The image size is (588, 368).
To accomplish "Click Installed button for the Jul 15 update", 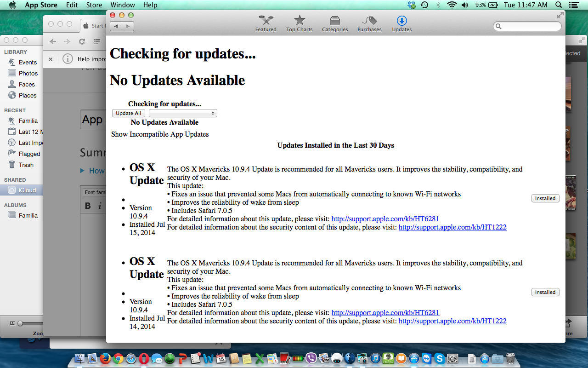I will (545, 198).
